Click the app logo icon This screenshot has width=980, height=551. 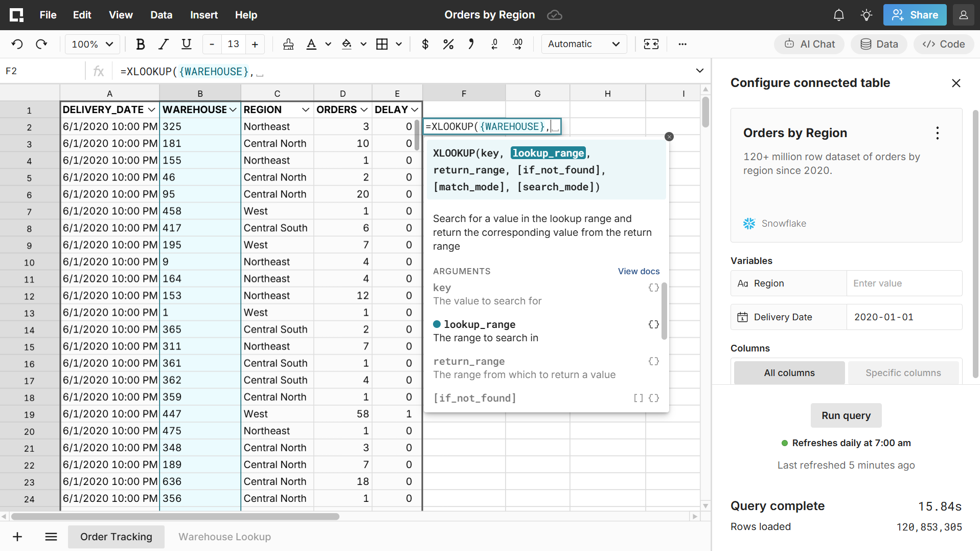pos(16,15)
